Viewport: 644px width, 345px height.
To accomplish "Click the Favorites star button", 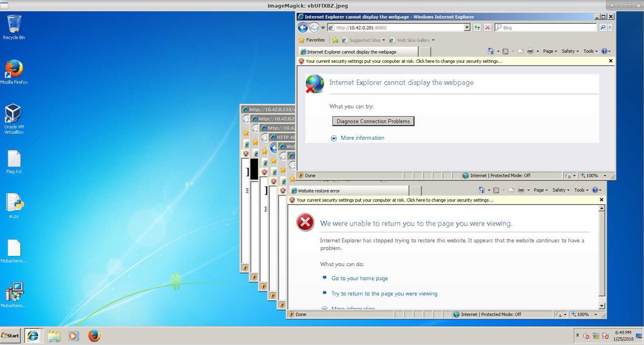I will coord(312,40).
